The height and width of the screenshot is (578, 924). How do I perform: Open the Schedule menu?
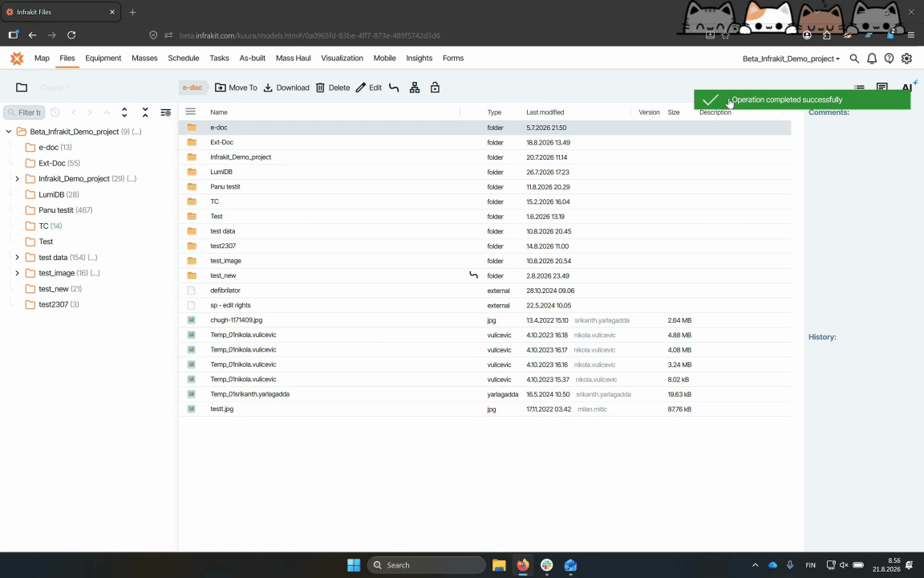point(183,58)
